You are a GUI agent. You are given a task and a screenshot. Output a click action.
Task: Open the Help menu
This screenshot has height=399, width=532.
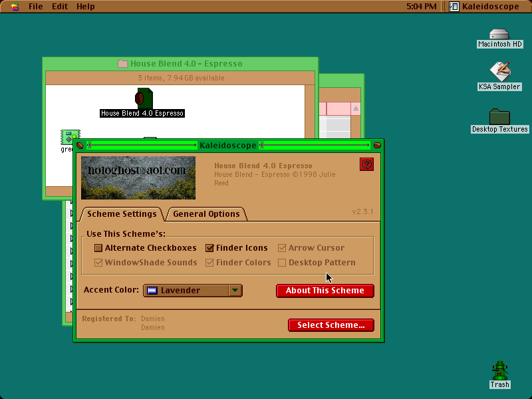pos(86,7)
